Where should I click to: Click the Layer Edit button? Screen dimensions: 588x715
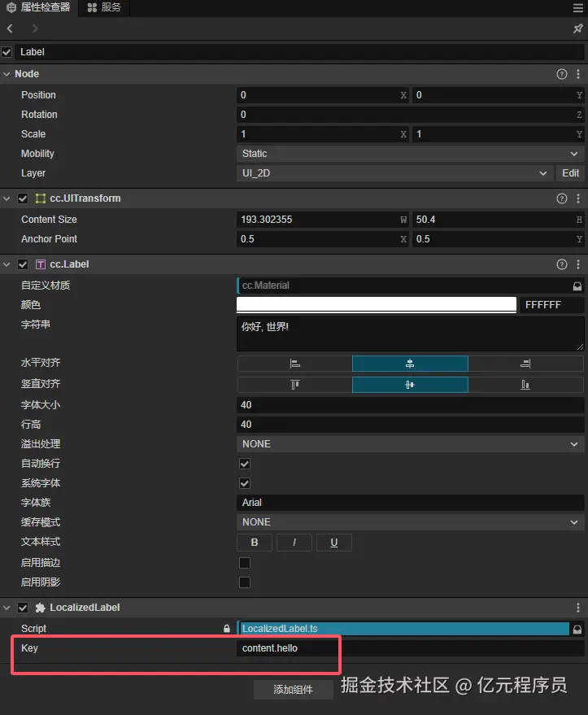click(x=570, y=173)
